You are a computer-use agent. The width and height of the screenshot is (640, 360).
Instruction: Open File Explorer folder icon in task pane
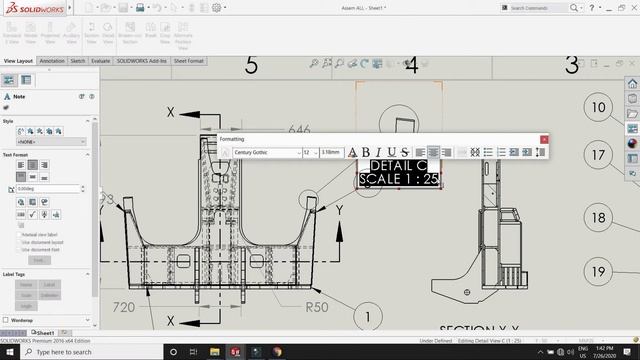click(632, 113)
